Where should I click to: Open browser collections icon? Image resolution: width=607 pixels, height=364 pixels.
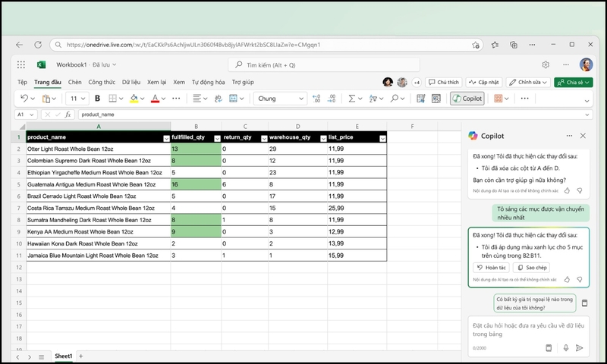(x=514, y=45)
